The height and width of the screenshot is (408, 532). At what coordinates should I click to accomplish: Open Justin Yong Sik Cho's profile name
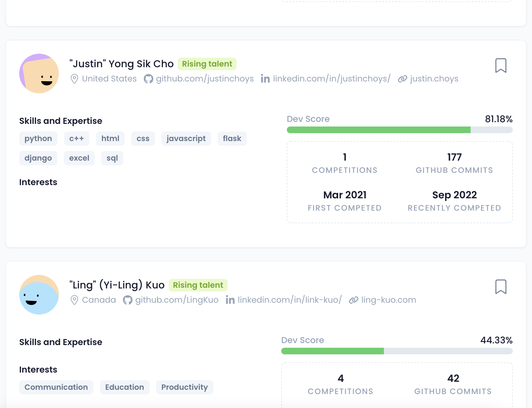click(x=121, y=64)
